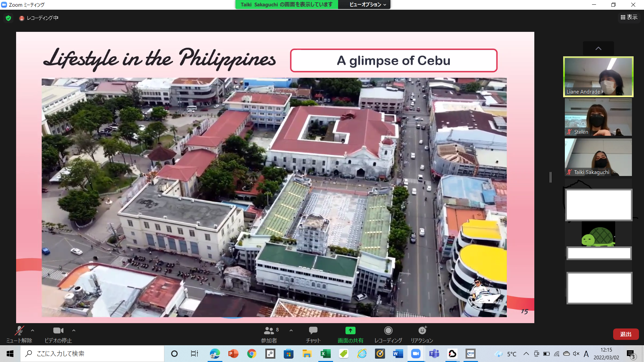Open PowerPoint from the taskbar

[x=233, y=354]
